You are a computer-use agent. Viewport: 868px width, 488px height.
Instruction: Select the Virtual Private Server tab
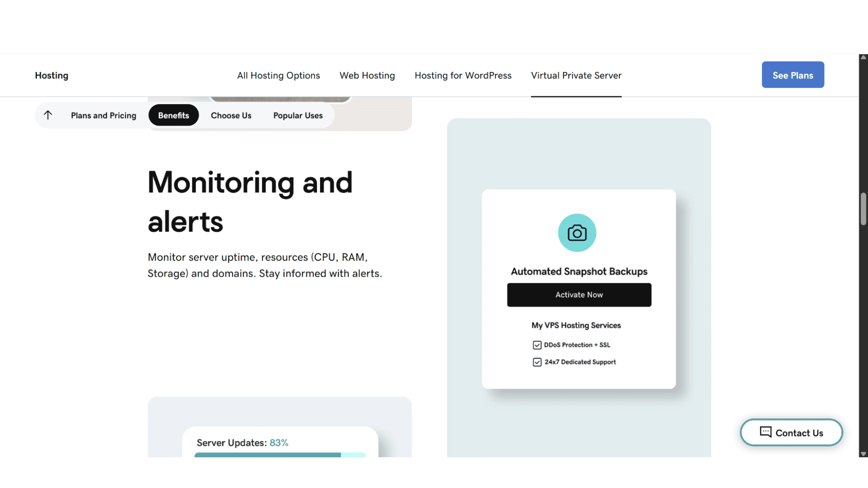pos(576,75)
